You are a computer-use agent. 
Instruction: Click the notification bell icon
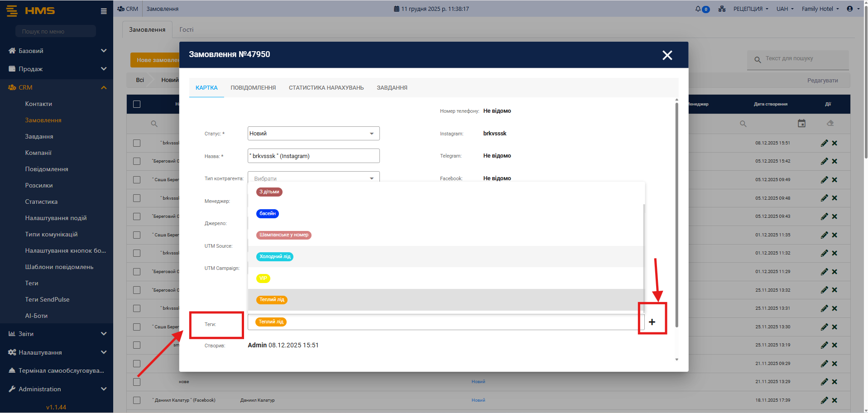point(698,9)
